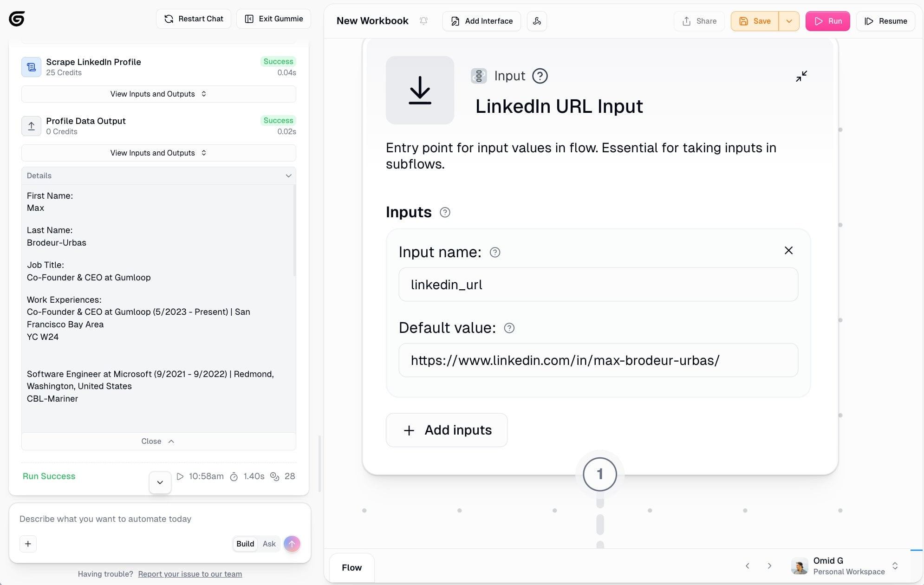924x585 pixels.
Task: Collapse the Details section
Action: pos(288,175)
